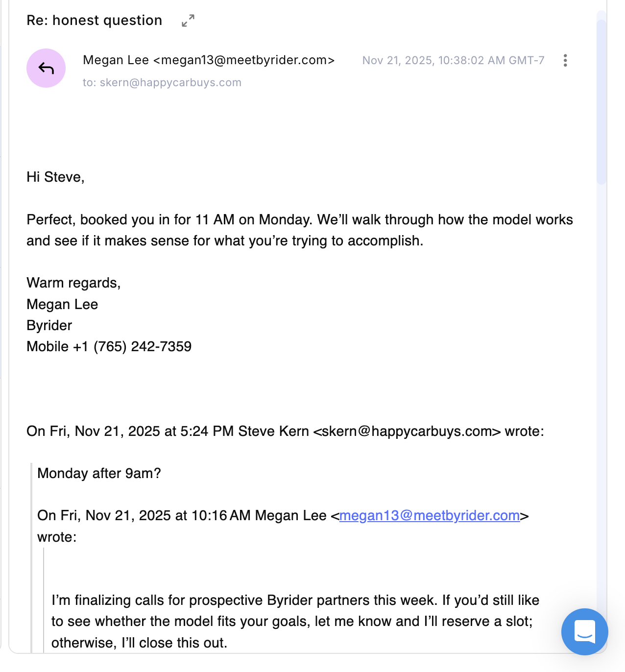This screenshot has height=672, width=625.
Task: Click the "Warm regards," closing line
Action: (x=73, y=283)
